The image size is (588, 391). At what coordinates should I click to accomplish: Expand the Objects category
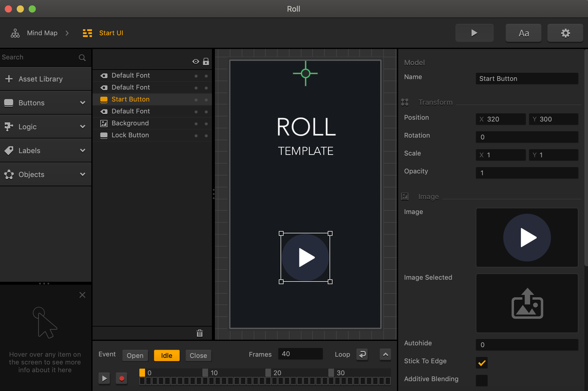click(x=83, y=174)
